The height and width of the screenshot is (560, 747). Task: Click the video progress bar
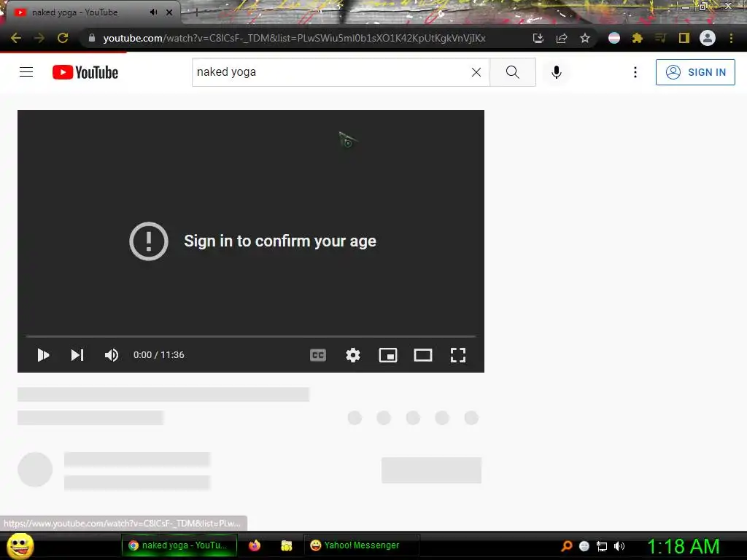click(251, 336)
